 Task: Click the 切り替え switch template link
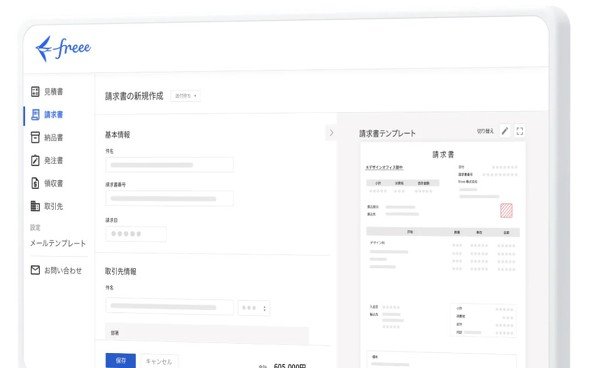click(x=485, y=131)
